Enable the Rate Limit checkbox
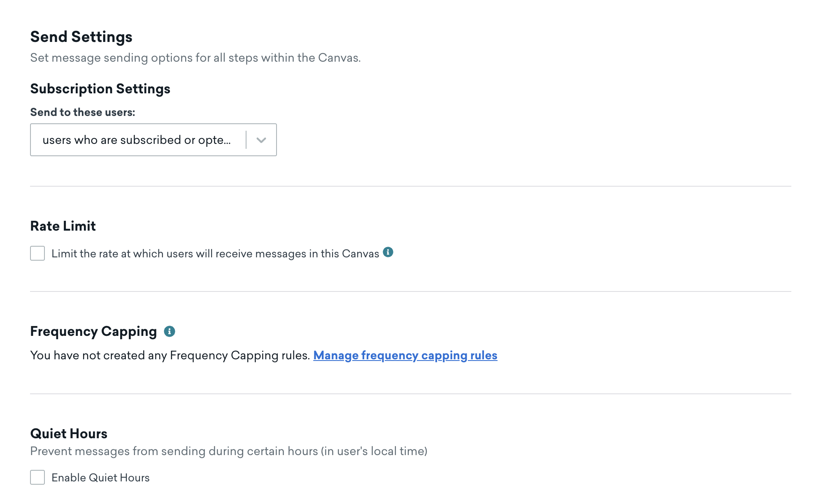This screenshot has height=504, width=823. click(37, 253)
